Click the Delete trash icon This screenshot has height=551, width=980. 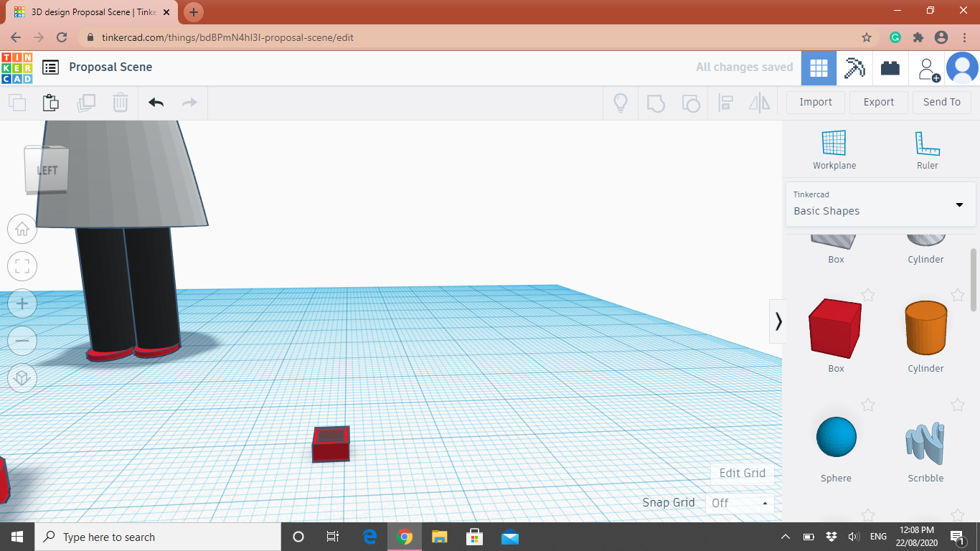tap(121, 103)
